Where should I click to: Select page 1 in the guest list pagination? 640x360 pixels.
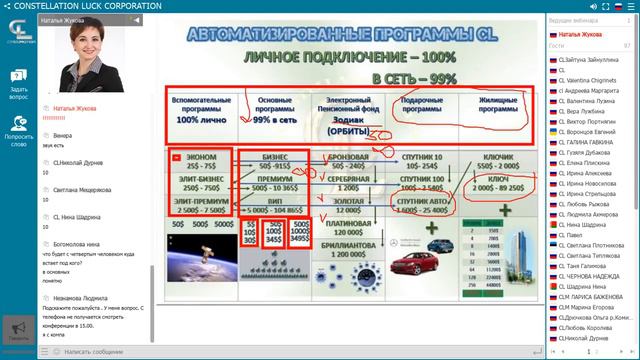(589, 351)
